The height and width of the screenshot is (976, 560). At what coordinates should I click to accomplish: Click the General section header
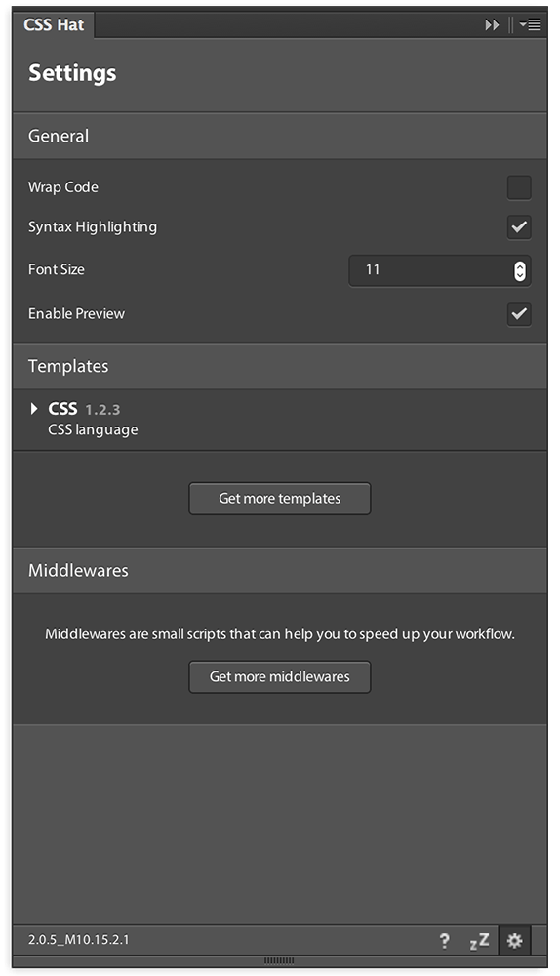pos(280,136)
